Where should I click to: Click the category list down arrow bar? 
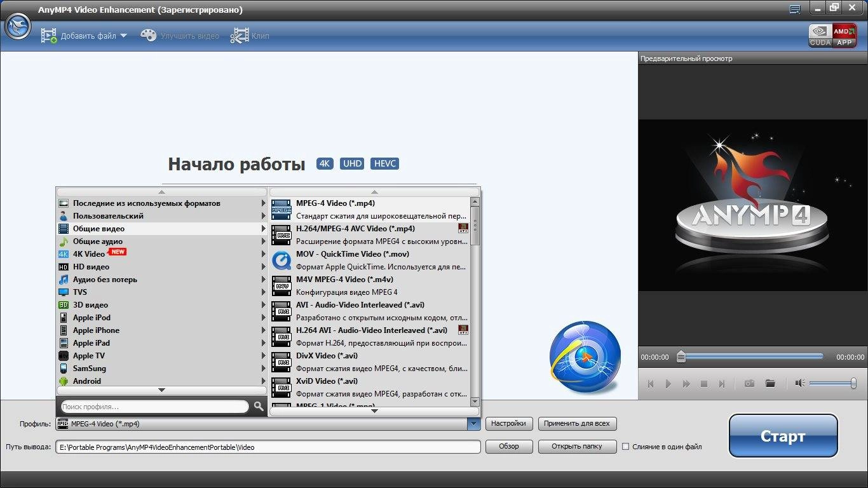click(161, 390)
